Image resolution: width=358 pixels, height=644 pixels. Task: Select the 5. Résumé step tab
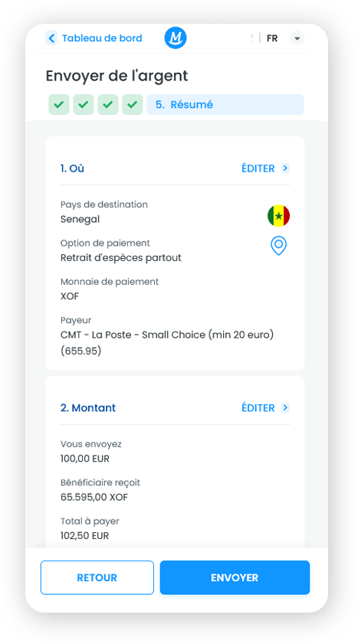[x=225, y=104]
